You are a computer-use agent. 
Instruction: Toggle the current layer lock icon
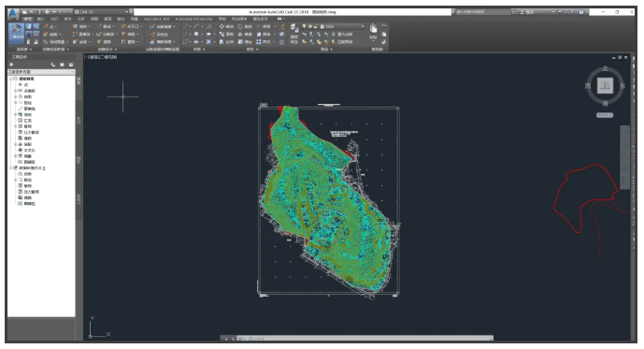click(315, 26)
